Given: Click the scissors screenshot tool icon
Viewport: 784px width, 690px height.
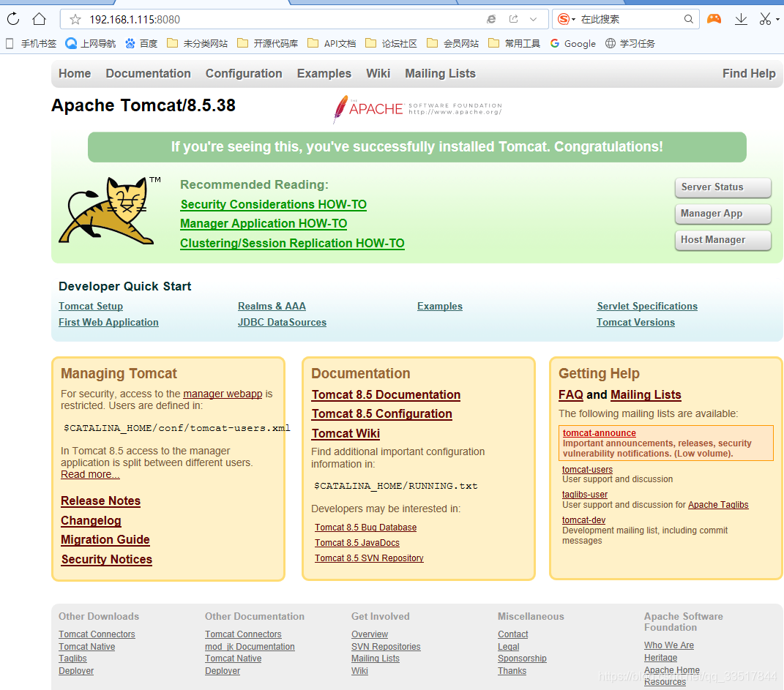Looking at the screenshot, I should (x=764, y=19).
